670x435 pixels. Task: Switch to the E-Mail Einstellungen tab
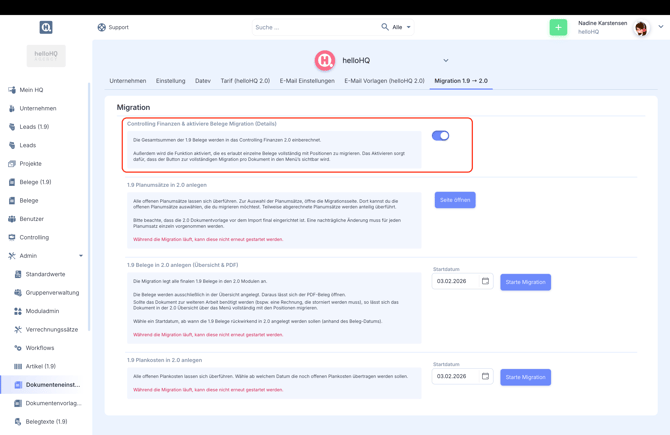click(x=307, y=81)
